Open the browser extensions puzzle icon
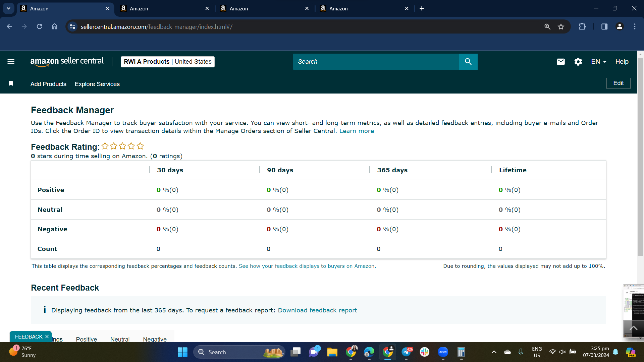644x362 pixels. coord(582,26)
